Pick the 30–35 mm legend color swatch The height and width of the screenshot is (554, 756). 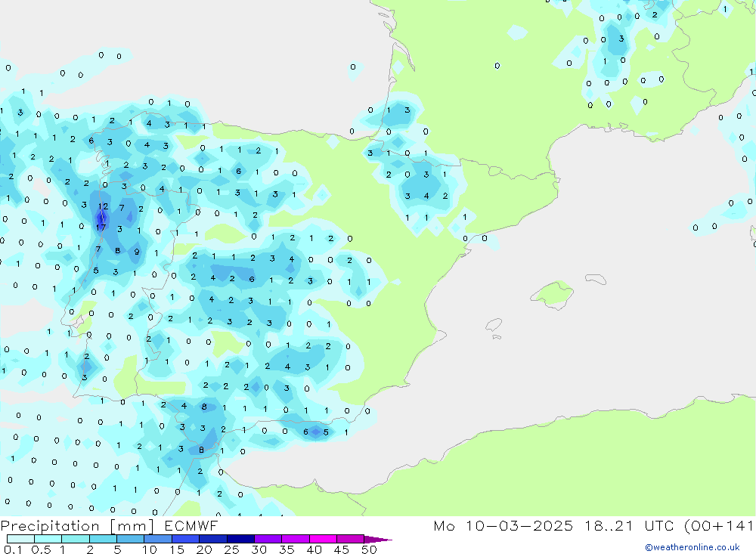click(x=268, y=539)
